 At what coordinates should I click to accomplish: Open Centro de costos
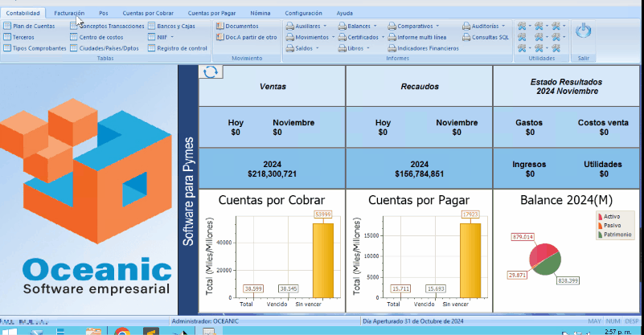pyautogui.click(x=96, y=37)
